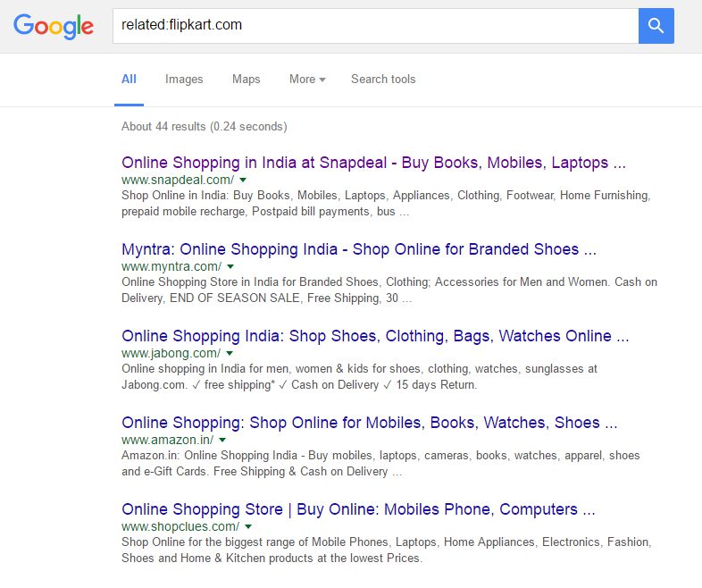Click the 'About 44 results' stats text
The height and width of the screenshot is (588, 702).
(205, 127)
